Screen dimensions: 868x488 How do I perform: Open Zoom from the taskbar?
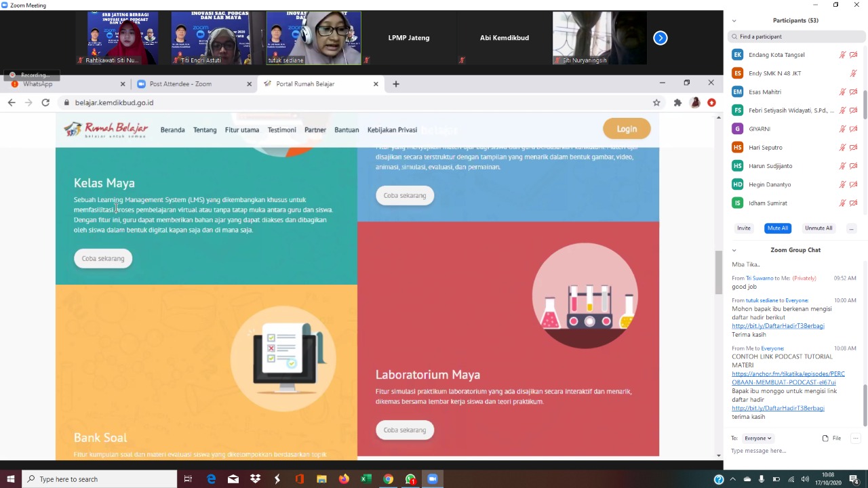[432, 479]
